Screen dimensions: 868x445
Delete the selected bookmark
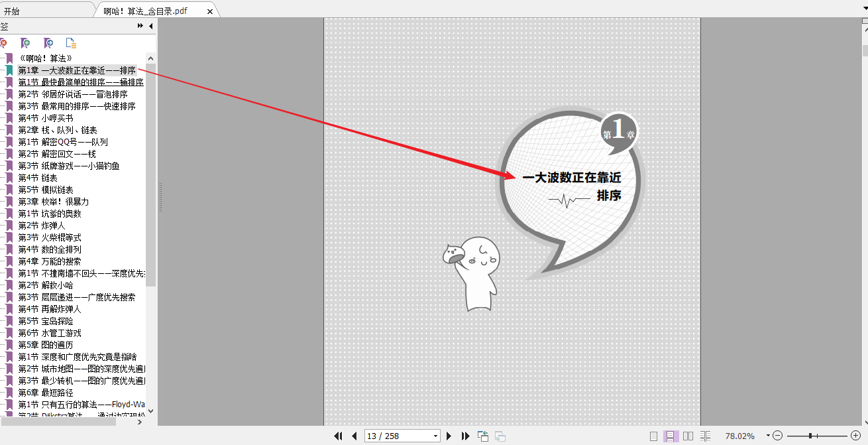[x=5, y=43]
